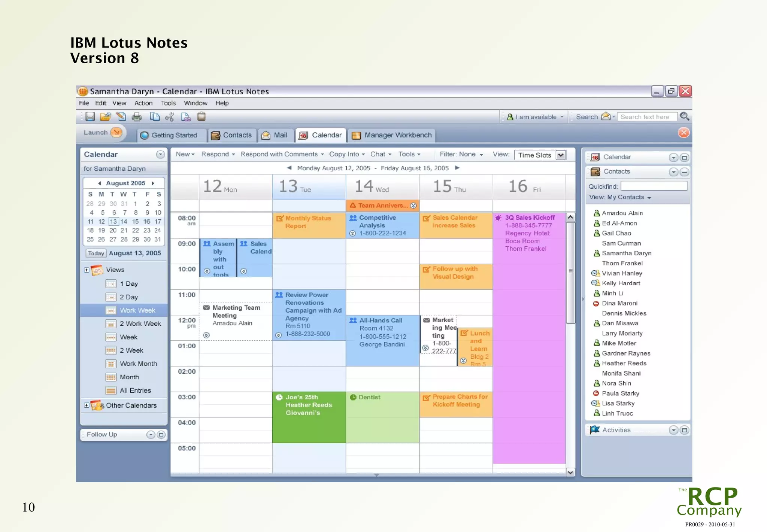
Task: Open the Calendar navigator header dropdown
Action: pyautogui.click(x=160, y=155)
